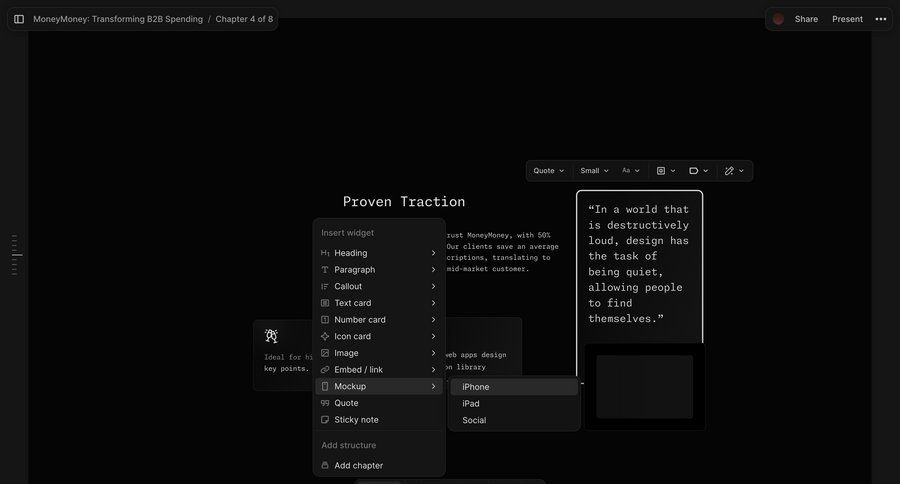This screenshot has width=900, height=484.
Task: Expand the Mockup submenu chevron
Action: click(433, 386)
